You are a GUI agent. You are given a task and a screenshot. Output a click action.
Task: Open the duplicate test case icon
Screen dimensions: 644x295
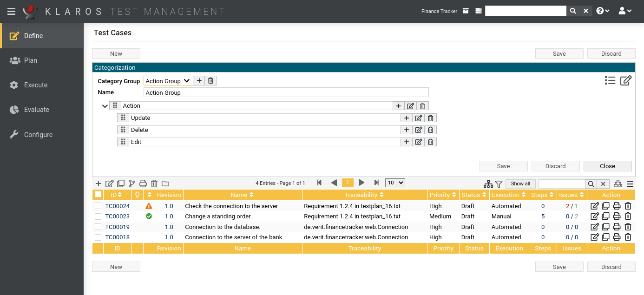(x=121, y=184)
